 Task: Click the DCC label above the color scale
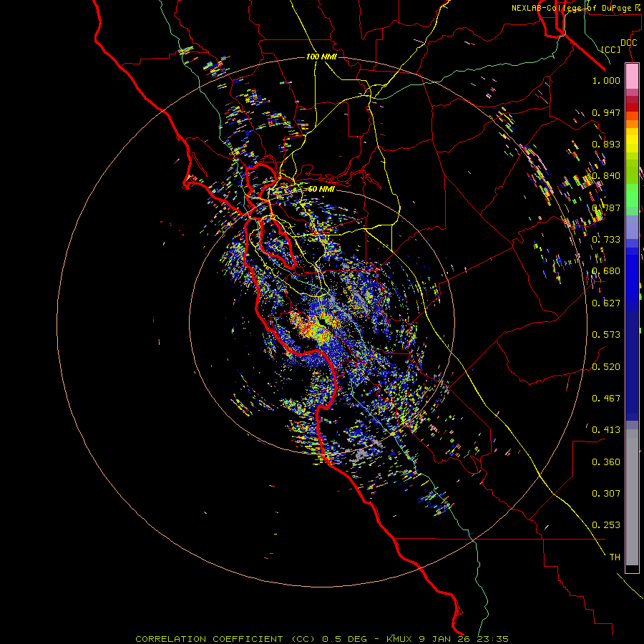coord(628,43)
